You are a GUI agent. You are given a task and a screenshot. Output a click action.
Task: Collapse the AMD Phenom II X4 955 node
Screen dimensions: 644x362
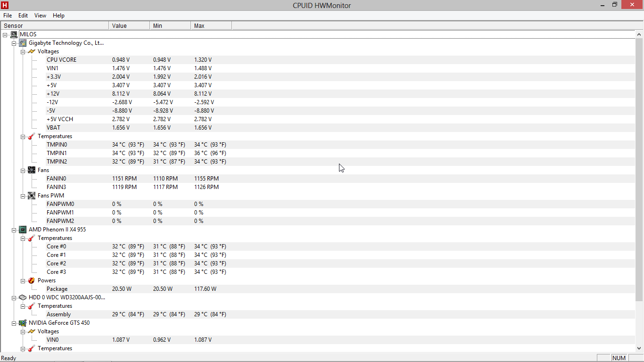[14, 230]
